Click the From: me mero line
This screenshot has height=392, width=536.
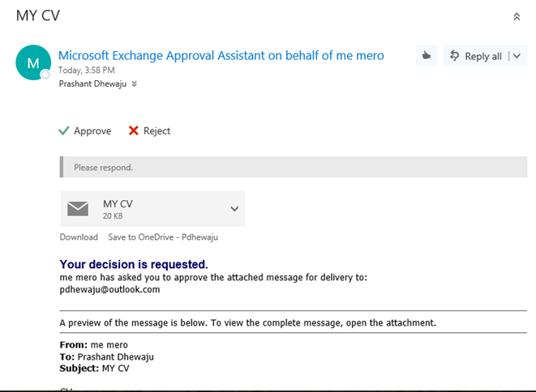[94, 345]
